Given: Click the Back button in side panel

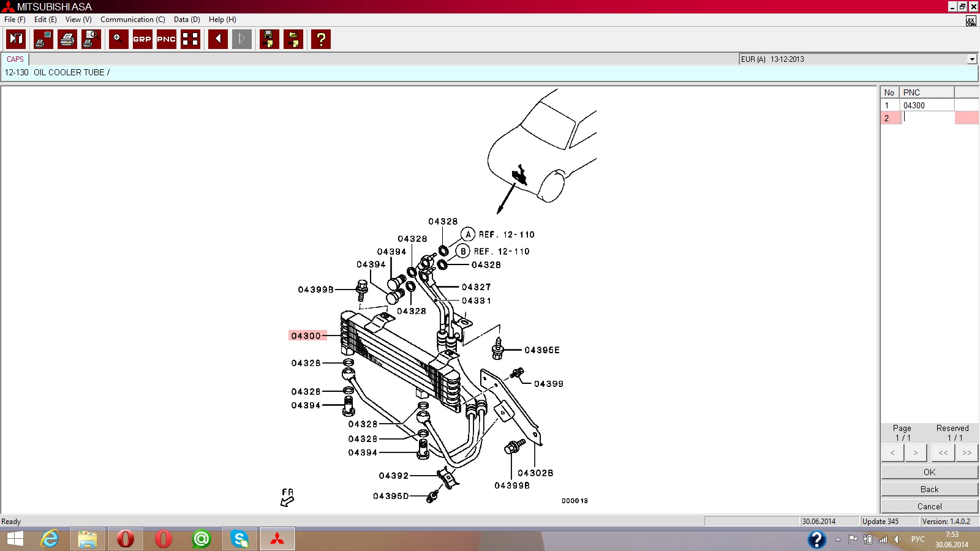Looking at the screenshot, I should 929,489.
